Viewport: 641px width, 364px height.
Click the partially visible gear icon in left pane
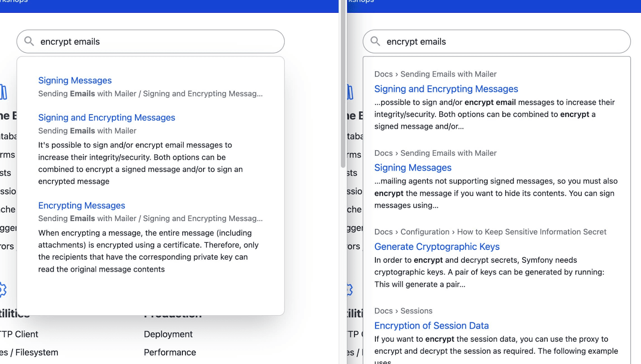tap(3, 290)
